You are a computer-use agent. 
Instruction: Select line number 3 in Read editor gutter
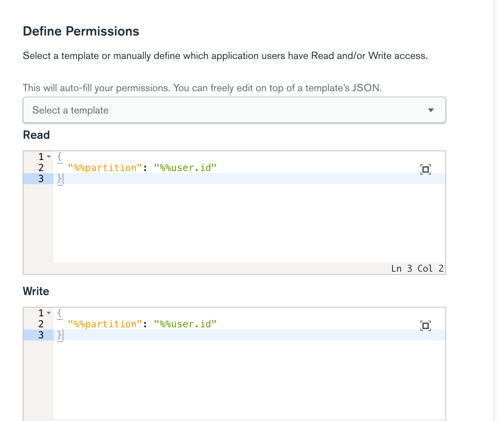click(41, 179)
